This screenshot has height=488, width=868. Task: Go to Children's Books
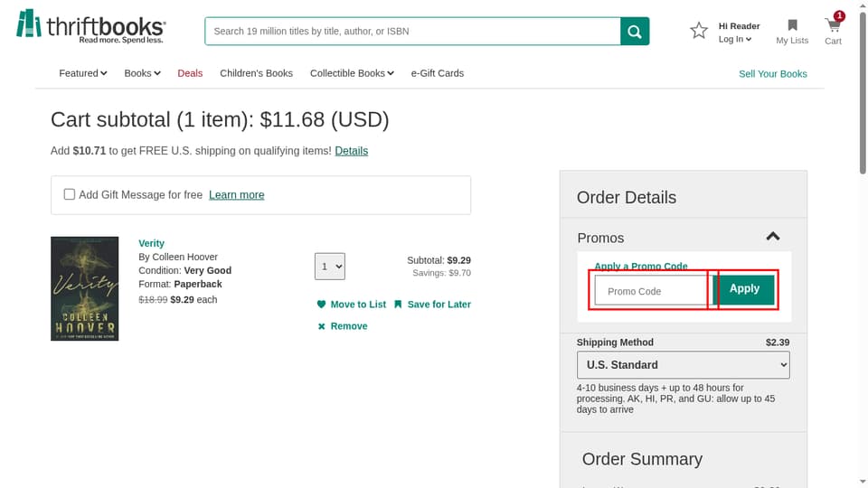point(256,73)
